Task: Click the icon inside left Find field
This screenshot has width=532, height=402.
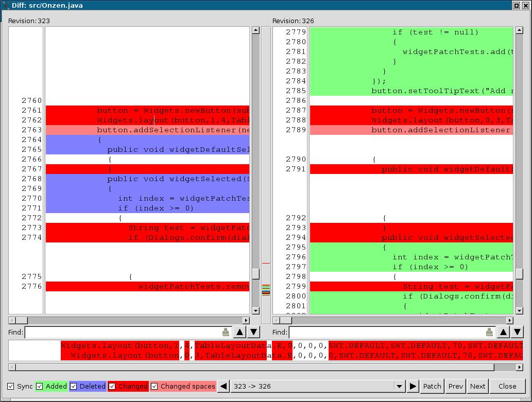Action: coord(226,332)
